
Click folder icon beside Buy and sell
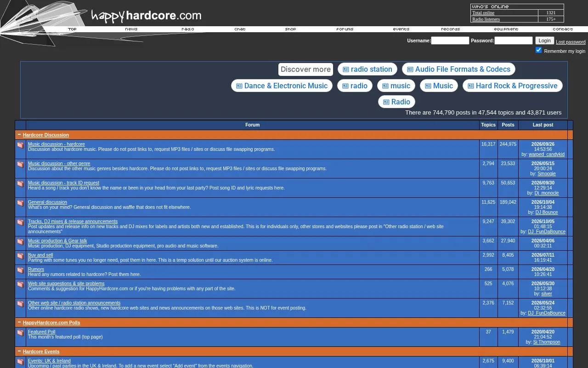(20, 256)
